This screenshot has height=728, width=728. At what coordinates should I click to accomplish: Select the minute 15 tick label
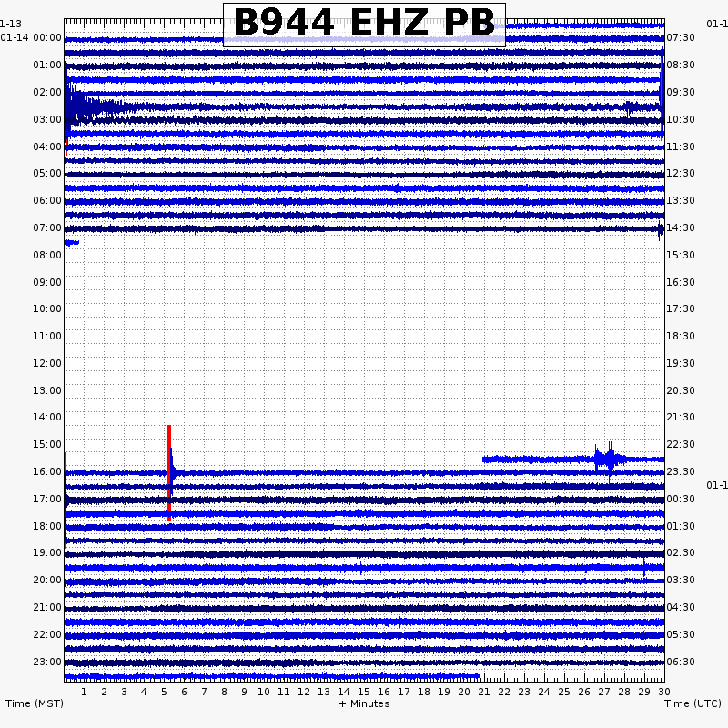click(363, 692)
